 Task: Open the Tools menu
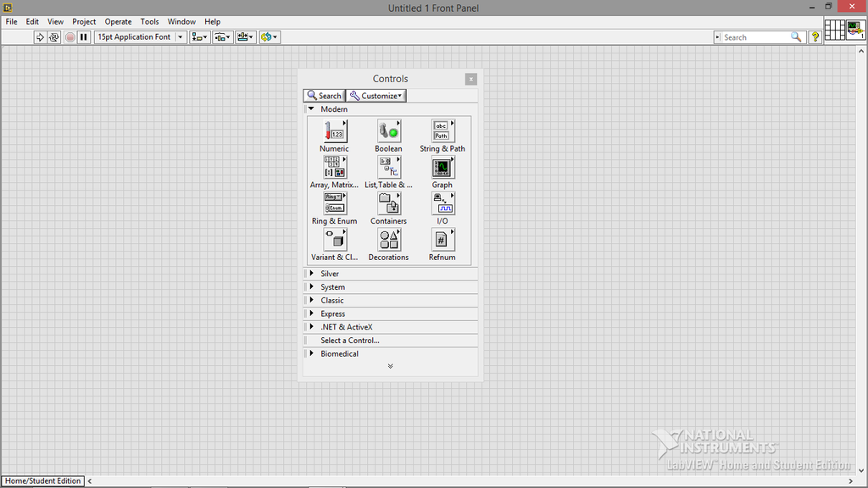tap(149, 21)
